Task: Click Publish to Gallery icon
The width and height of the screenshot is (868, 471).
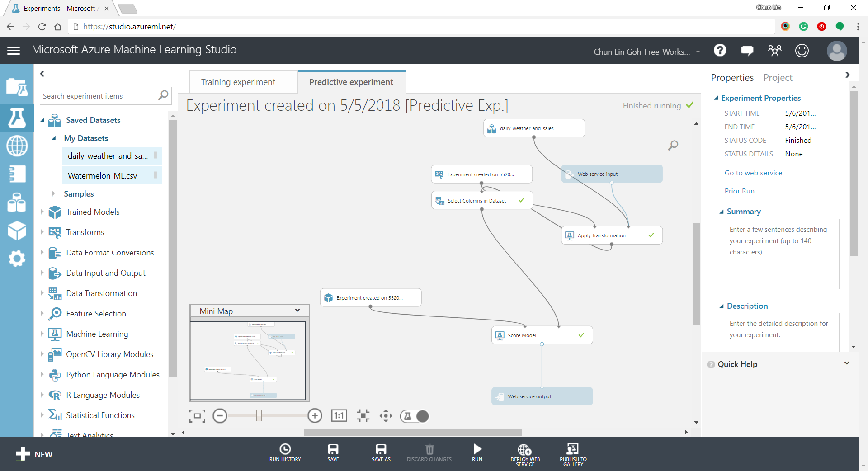Action: click(573, 449)
